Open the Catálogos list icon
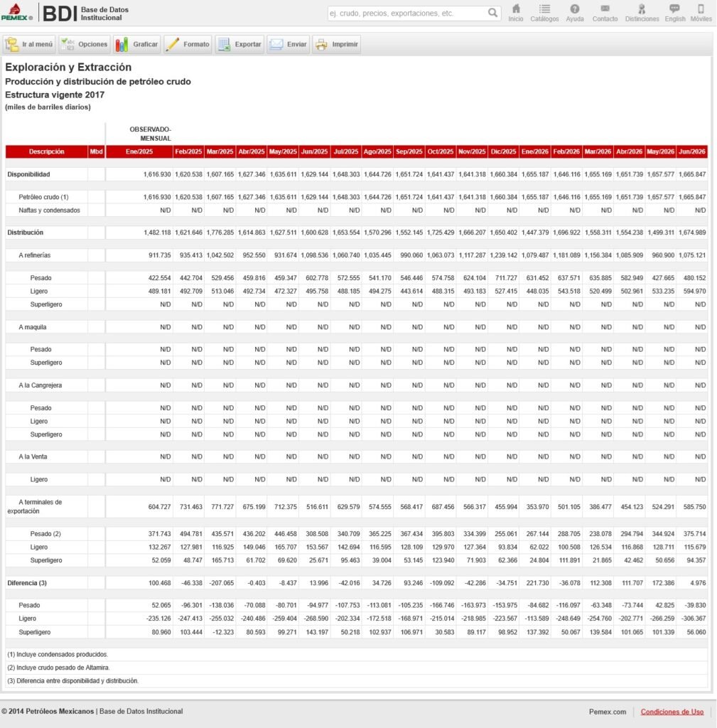 pyautogui.click(x=544, y=13)
